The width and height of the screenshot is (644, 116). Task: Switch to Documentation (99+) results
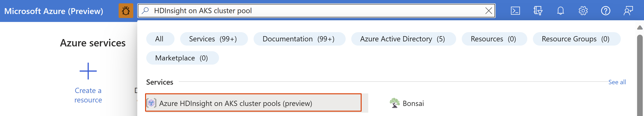click(x=299, y=39)
